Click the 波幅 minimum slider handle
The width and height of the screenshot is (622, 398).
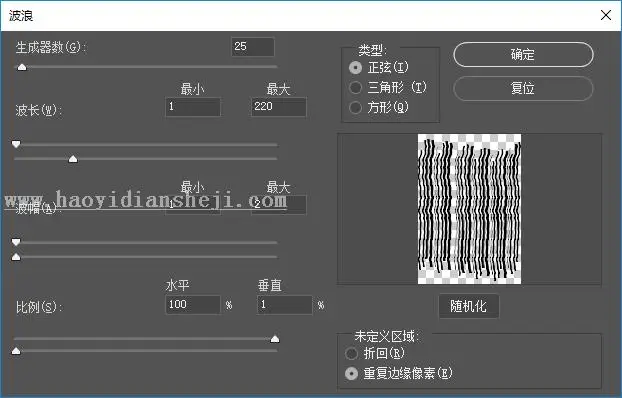point(16,242)
